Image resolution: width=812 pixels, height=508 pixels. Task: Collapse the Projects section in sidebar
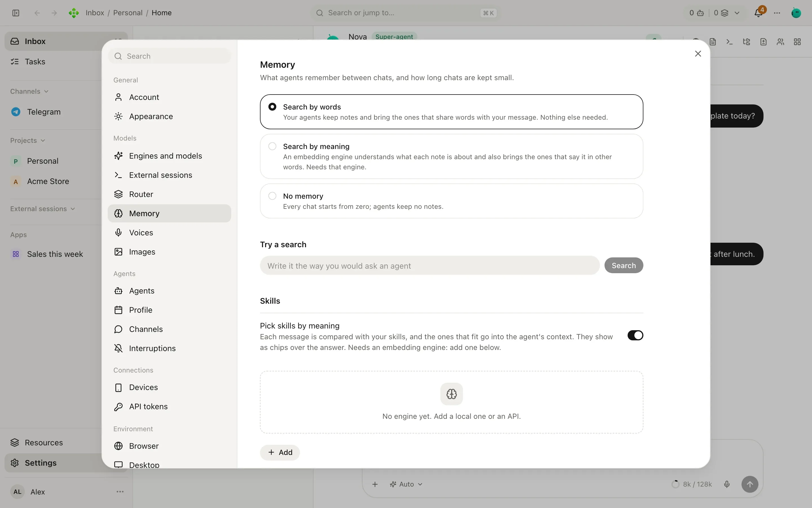(x=28, y=141)
